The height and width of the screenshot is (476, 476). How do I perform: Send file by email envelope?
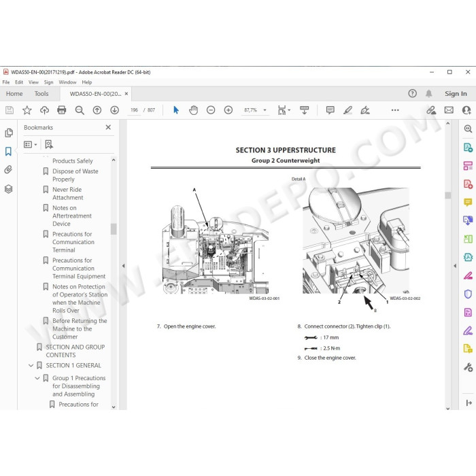click(x=449, y=110)
